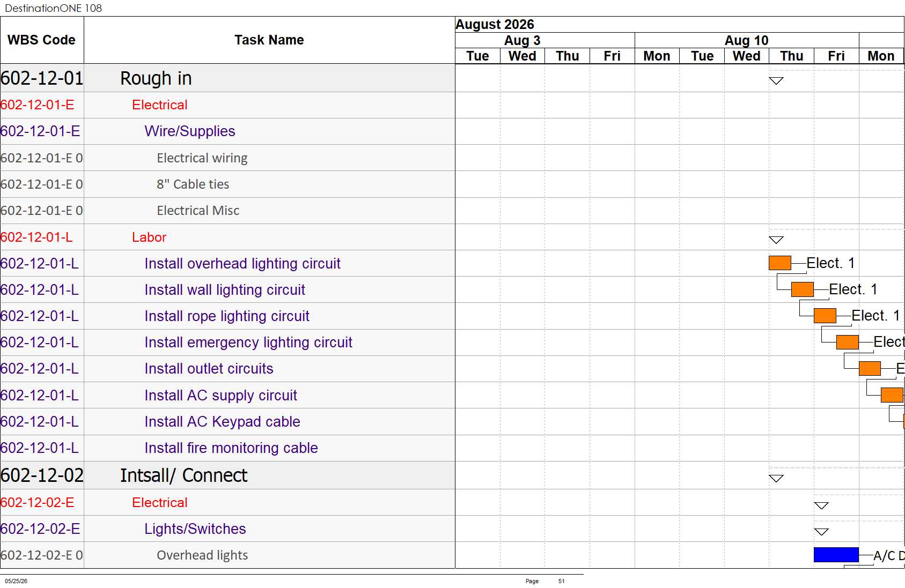
Task: Click the Intsall/ Connect summary triangle marker
Action: click(x=776, y=479)
